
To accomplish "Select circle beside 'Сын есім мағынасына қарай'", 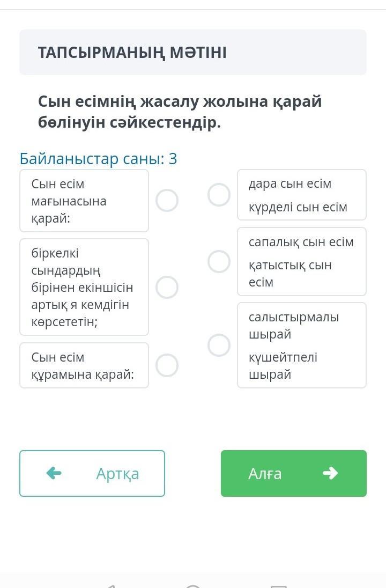I will pos(167,200).
